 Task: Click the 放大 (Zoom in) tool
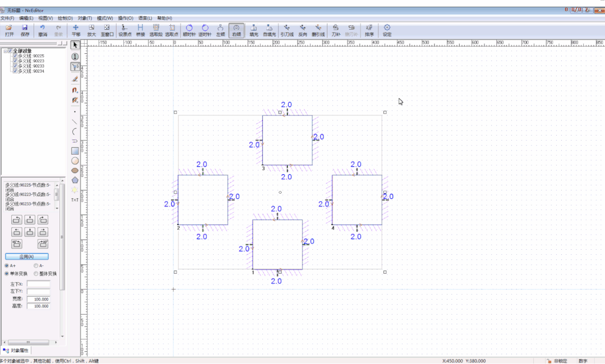91,30
